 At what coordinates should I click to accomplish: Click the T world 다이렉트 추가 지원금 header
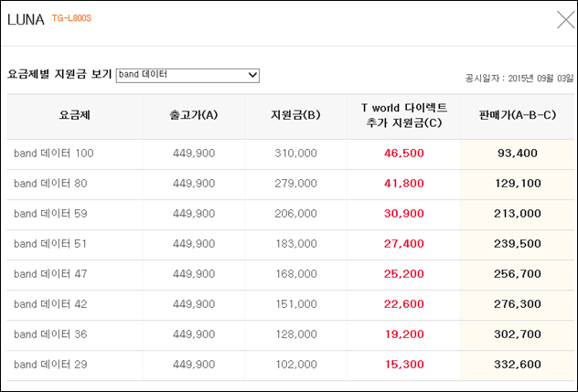(404, 115)
